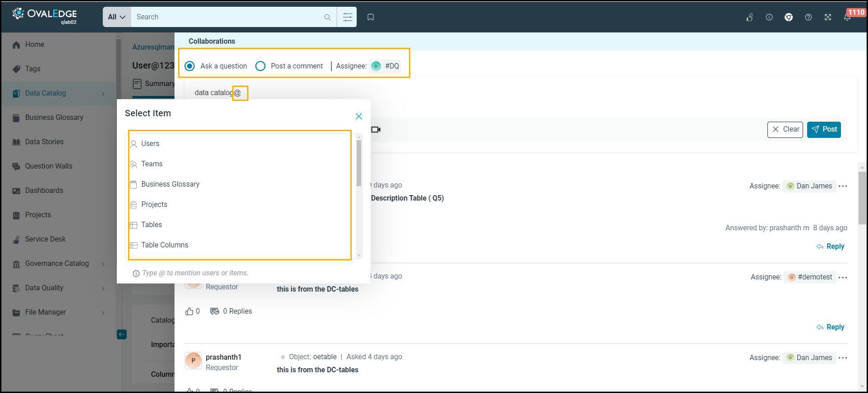Open the thumbs-up approval icon in the header
This screenshot has width=868, height=393.
[749, 17]
